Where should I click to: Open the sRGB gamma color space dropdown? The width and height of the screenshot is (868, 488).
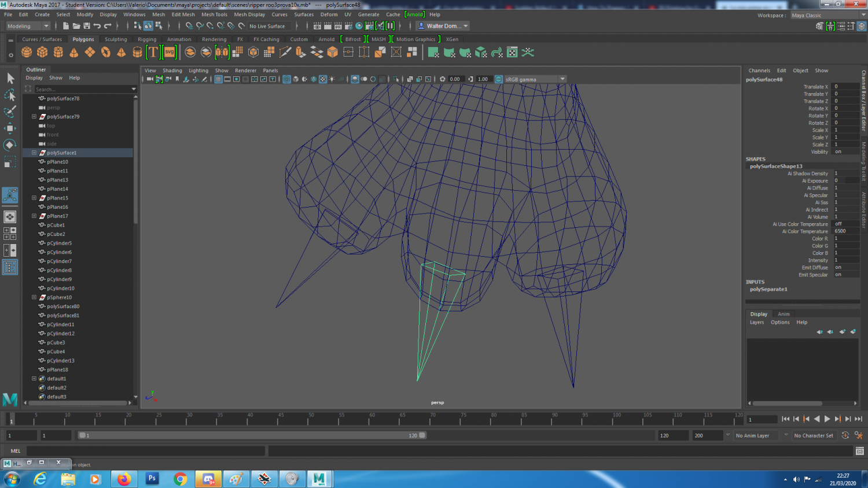tap(562, 79)
